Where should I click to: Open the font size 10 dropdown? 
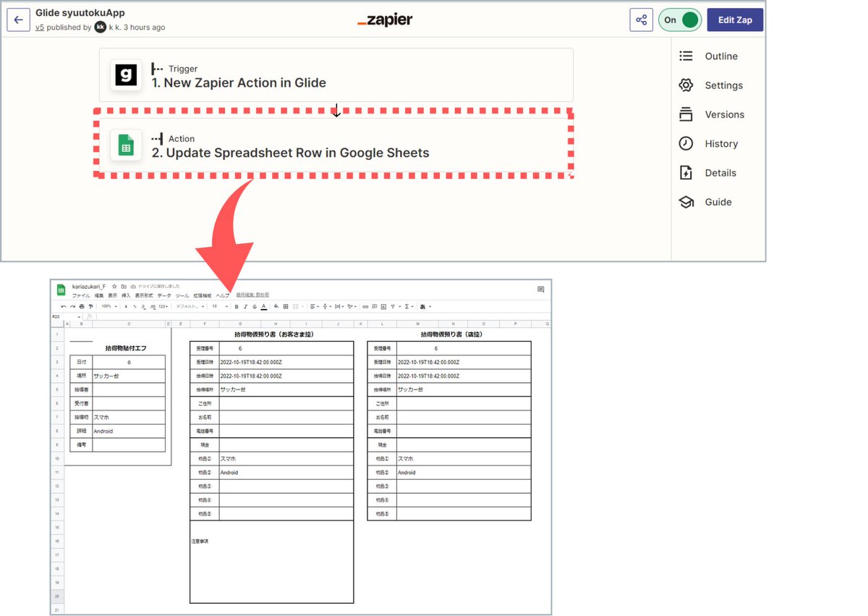pyautogui.click(x=221, y=306)
